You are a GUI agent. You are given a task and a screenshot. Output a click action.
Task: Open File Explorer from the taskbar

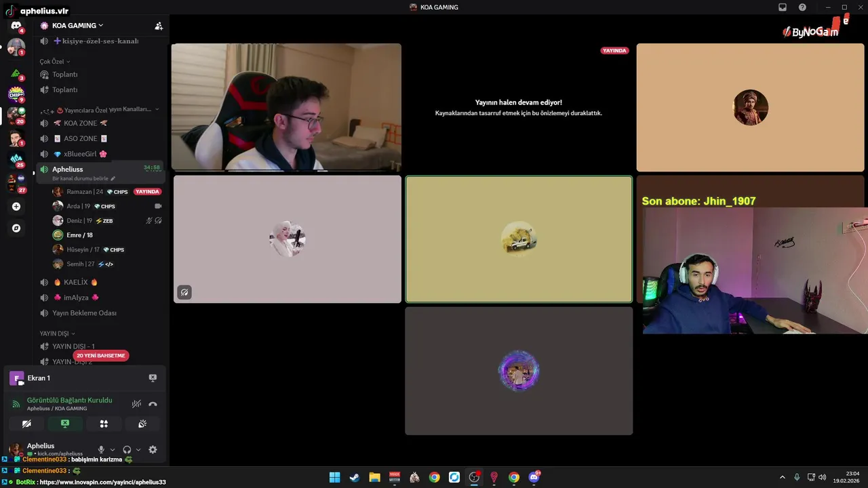click(x=374, y=477)
